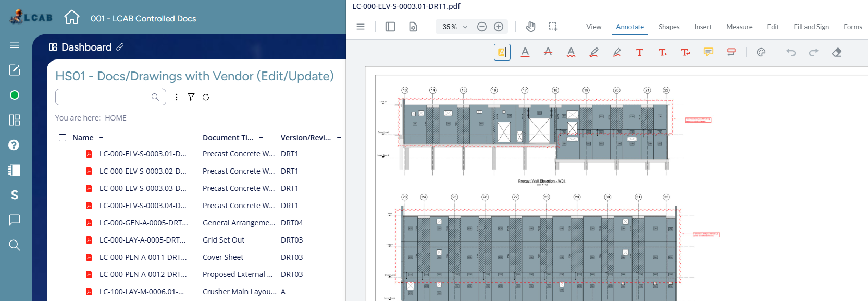Select the Pan hand tool
The image size is (868, 301).
(x=530, y=27)
